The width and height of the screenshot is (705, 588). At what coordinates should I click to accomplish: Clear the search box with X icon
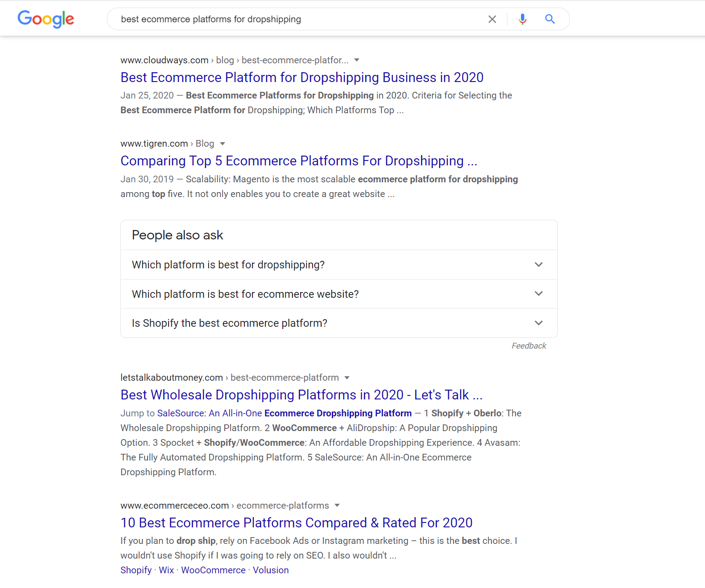click(x=492, y=19)
